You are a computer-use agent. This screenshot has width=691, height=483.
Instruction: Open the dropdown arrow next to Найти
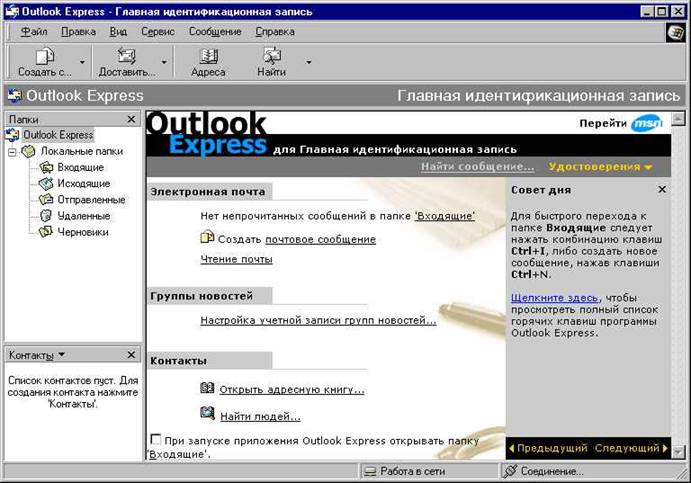click(309, 62)
